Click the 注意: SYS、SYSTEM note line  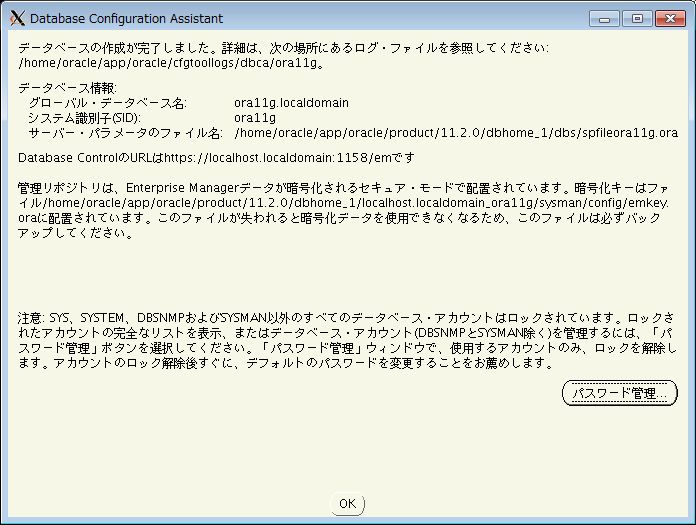346,318
